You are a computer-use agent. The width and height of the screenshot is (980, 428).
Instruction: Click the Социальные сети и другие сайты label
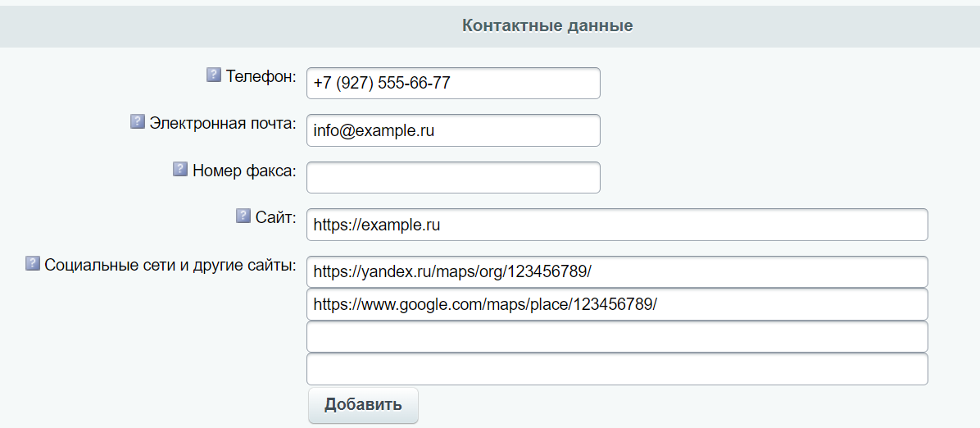pos(170,265)
